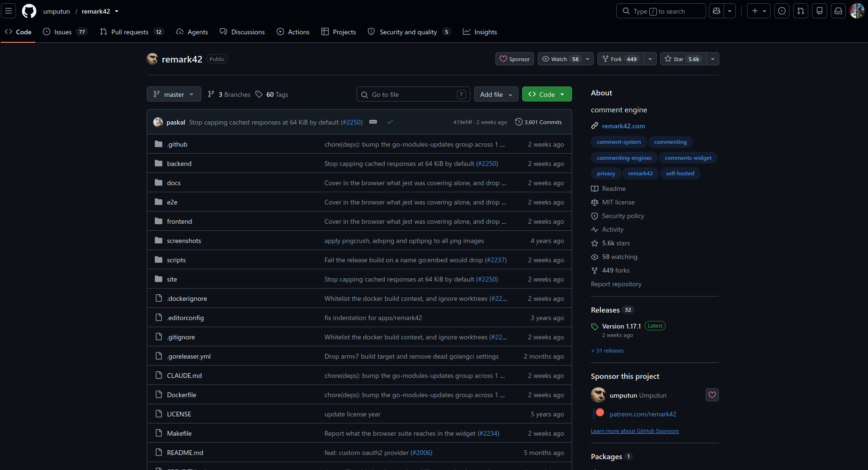The image size is (868, 470).
Task: Open the issues header icon
Action: coord(782,11)
